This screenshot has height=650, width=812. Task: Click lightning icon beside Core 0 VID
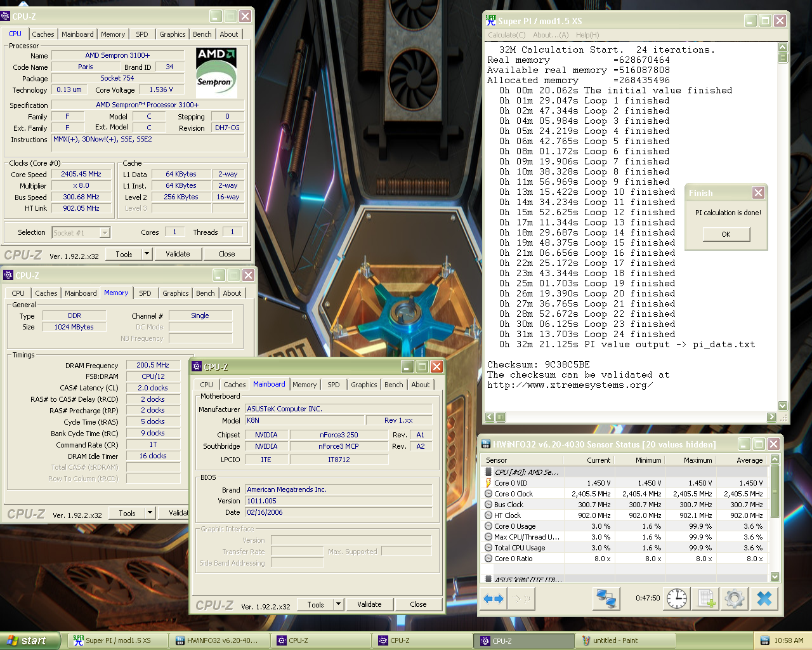tap(488, 483)
